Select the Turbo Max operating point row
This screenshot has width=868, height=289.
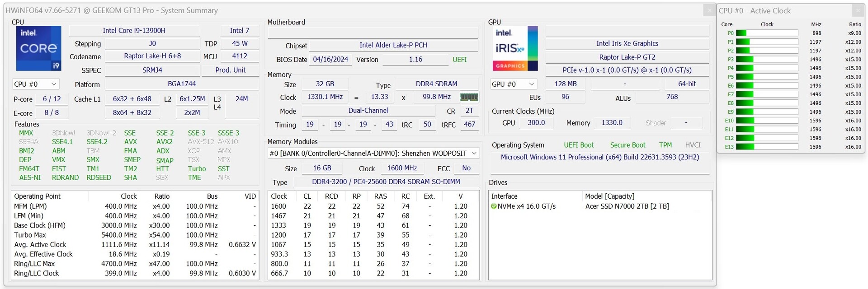[x=135, y=235]
